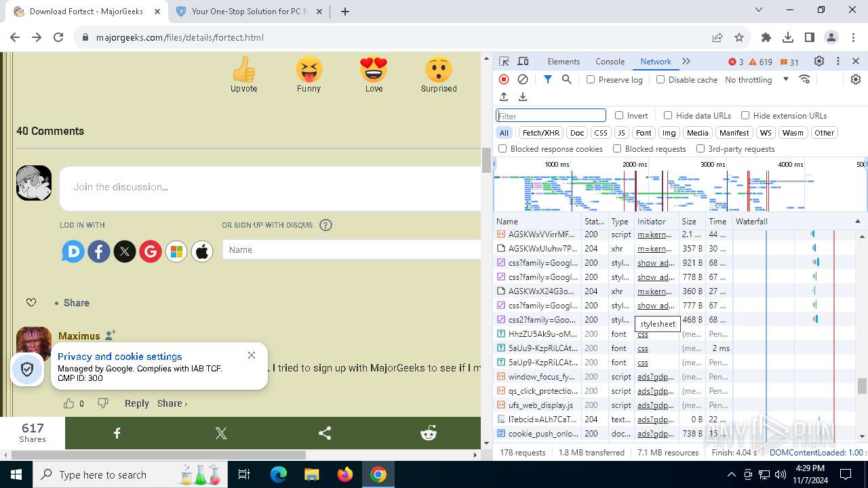Expand the comment Share menu
Viewport: 868px width, 488px height.
click(x=172, y=403)
